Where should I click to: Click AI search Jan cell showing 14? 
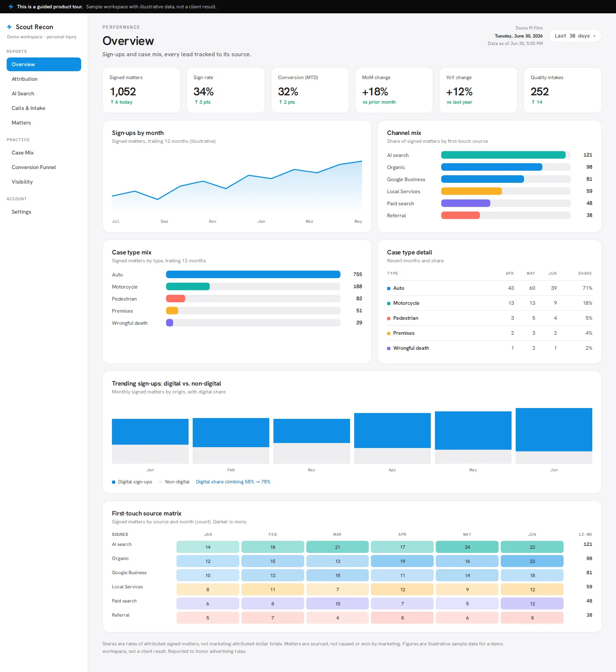[208, 547]
